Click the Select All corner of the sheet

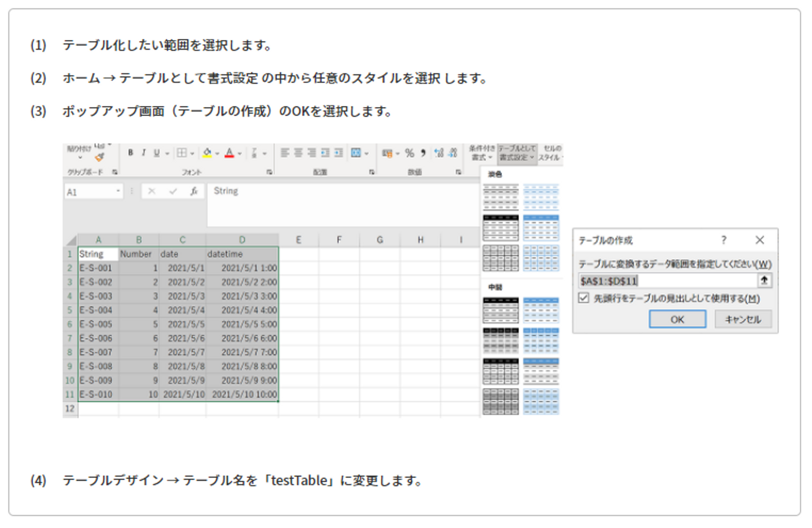pyautogui.click(x=70, y=239)
